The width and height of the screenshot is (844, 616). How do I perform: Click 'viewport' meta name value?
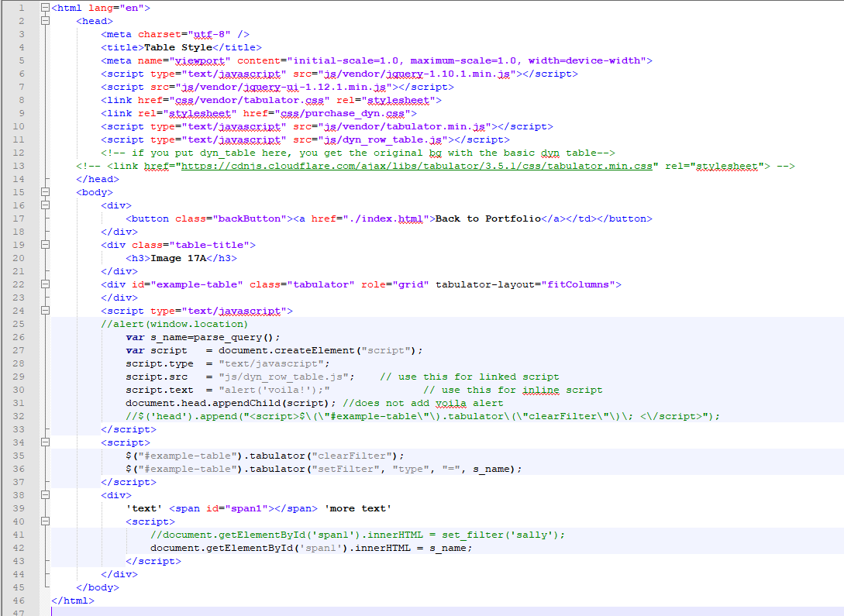(x=200, y=60)
